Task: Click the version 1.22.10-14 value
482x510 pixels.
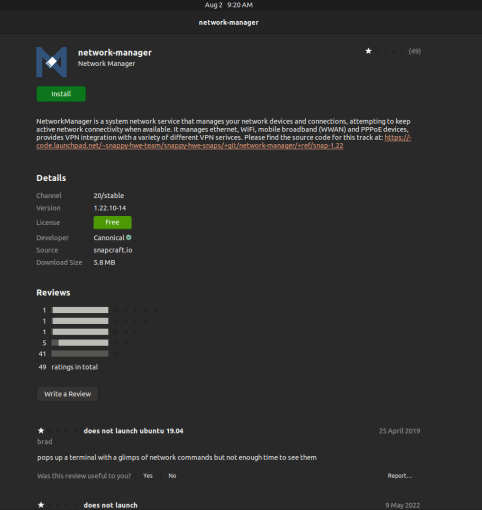Action: pyautogui.click(x=110, y=208)
